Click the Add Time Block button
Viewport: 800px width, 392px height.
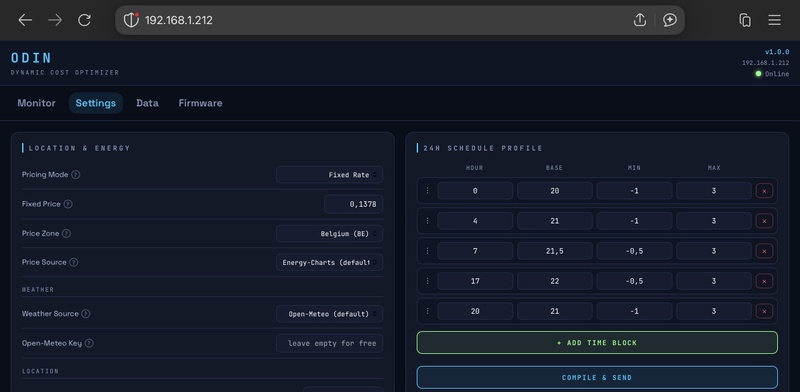click(x=597, y=342)
